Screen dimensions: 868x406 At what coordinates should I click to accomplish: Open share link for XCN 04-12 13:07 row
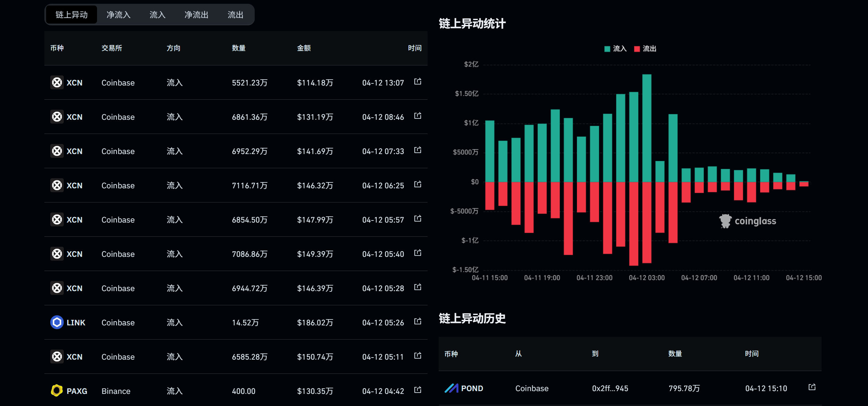[x=418, y=82]
